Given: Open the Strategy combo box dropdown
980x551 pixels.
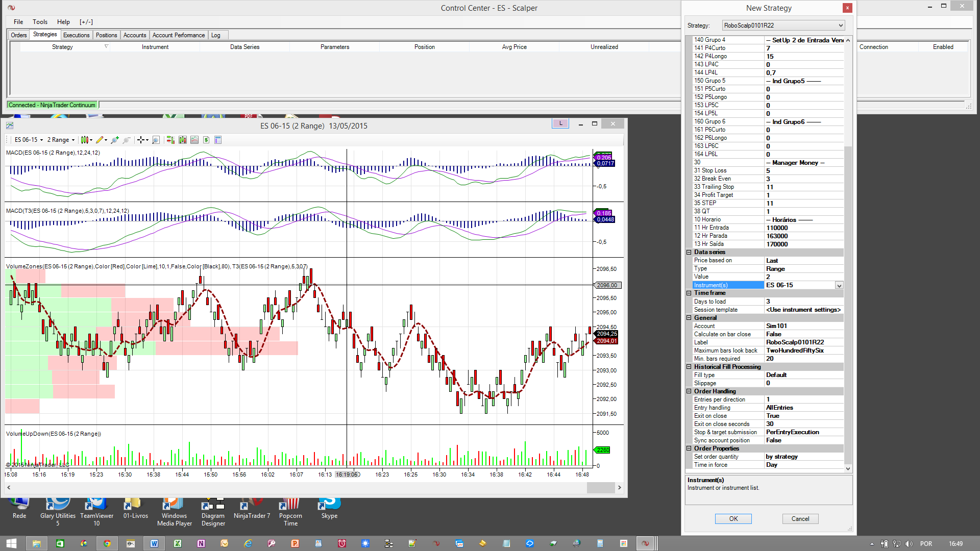Looking at the screenshot, I should (x=840, y=26).
